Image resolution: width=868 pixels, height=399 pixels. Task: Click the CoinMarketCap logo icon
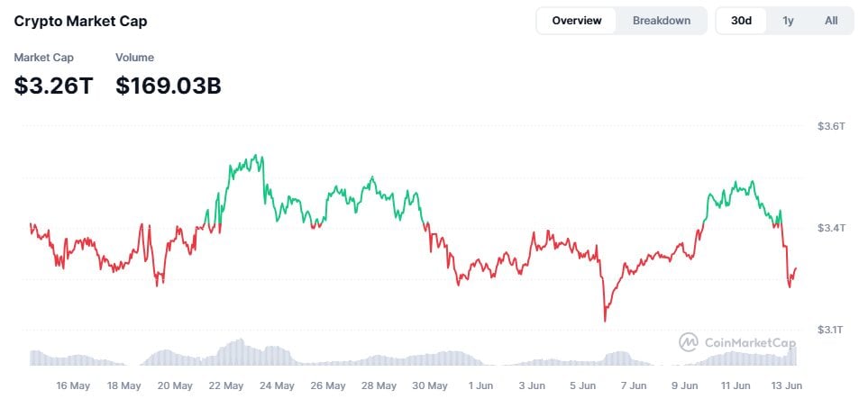[689, 342]
